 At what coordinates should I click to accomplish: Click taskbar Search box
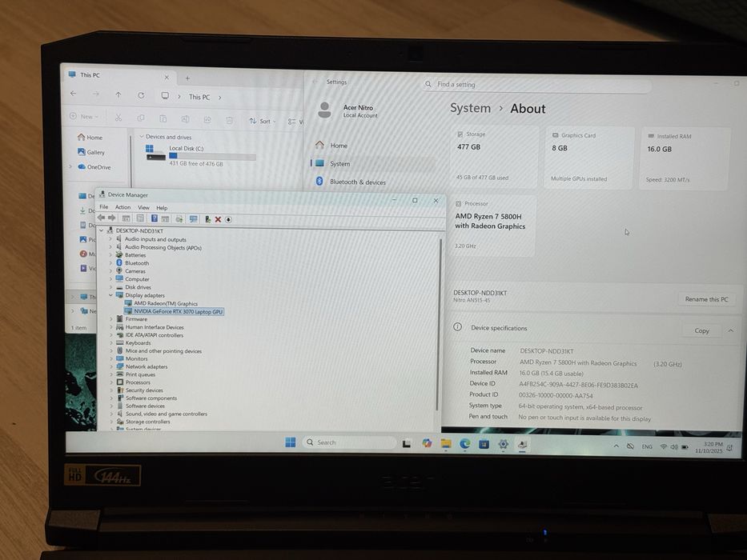(x=350, y=442)
